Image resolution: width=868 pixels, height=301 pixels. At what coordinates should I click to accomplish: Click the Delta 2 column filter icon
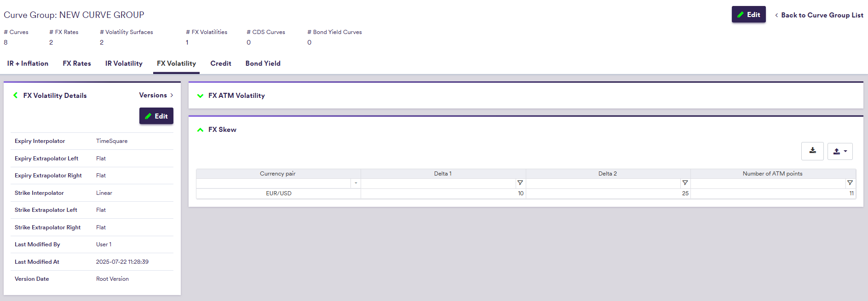[x=685, y=183]
